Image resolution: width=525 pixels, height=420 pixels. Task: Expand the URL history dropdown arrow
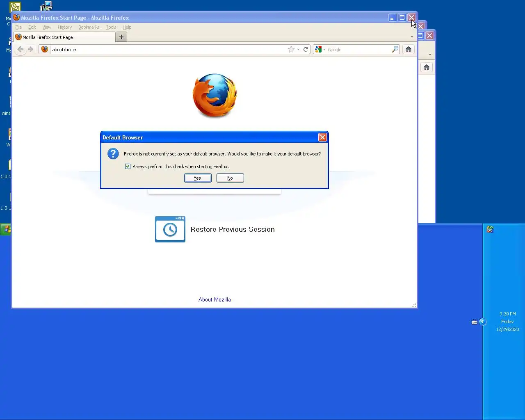pos(298,49)
